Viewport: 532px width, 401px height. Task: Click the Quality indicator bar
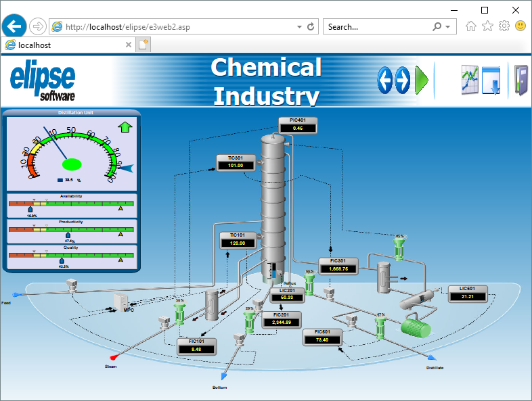pyautogui.click(x=71, y=255)
